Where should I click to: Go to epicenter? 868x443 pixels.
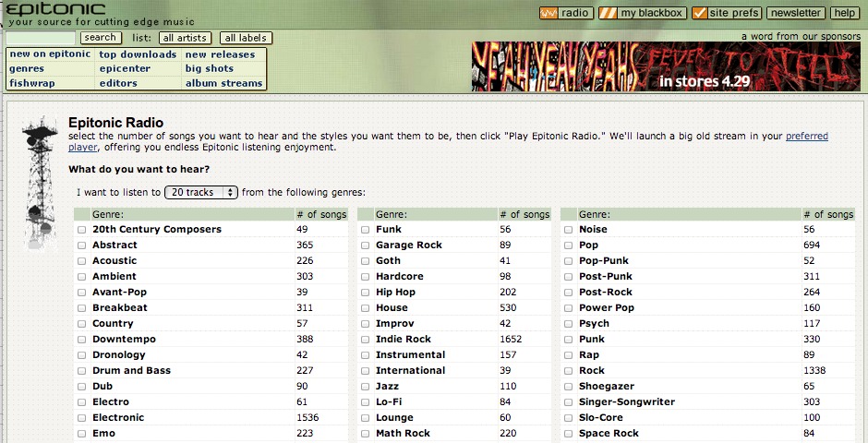click(x=125, y=68)
